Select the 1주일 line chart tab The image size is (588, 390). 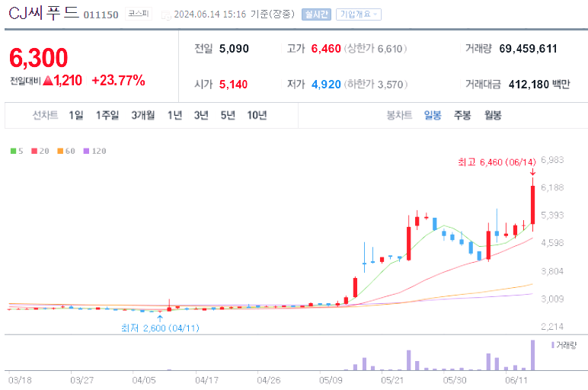click(107, 115)
